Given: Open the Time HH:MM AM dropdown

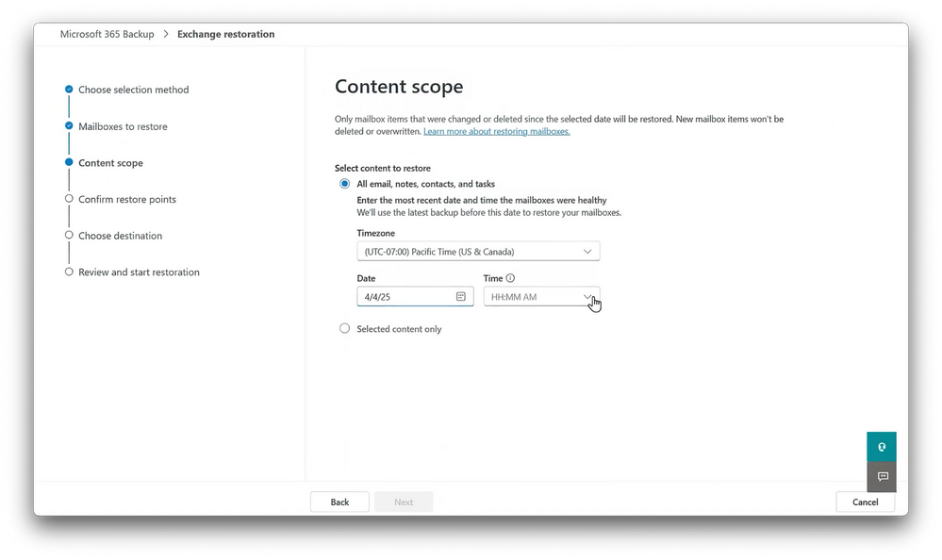Looking at the screenshot, I should click(x=542, y=297).
